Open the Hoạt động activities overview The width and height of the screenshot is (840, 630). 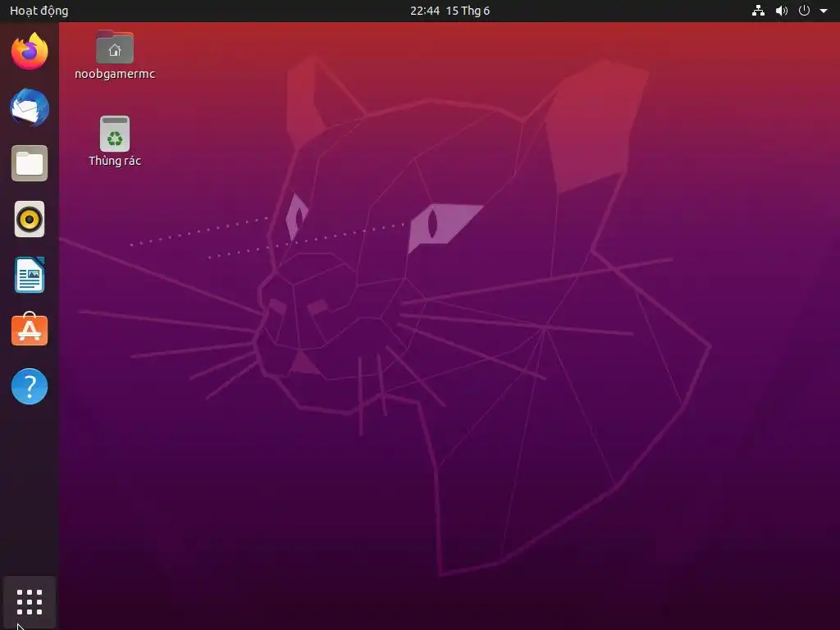point(39,11)
